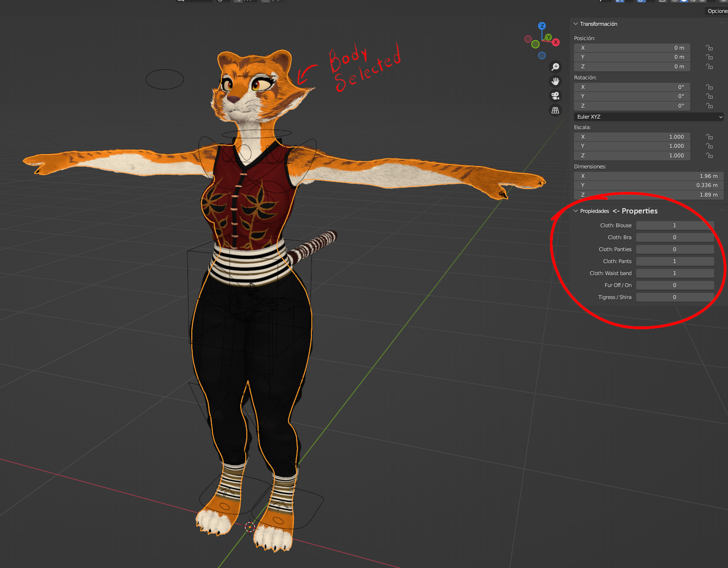
Task: Click the Dimensiones X field showing 1.96 m
Action: [649, 176]
